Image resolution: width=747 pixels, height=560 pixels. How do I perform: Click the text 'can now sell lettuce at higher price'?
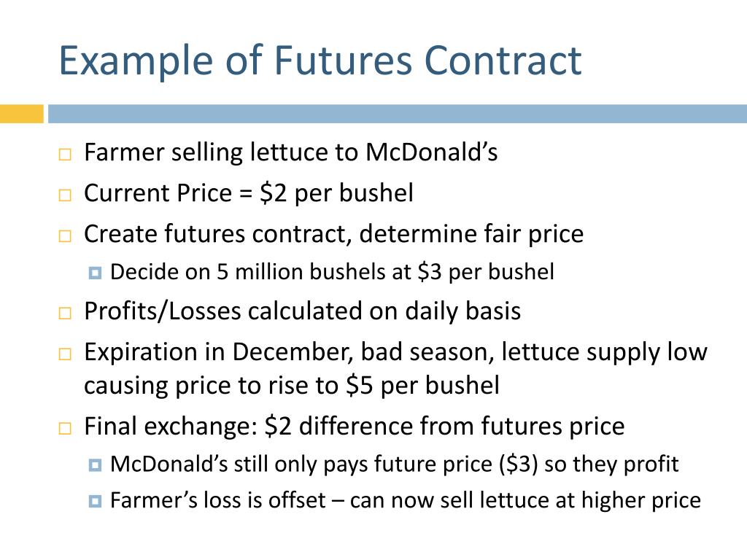point(525,500)
